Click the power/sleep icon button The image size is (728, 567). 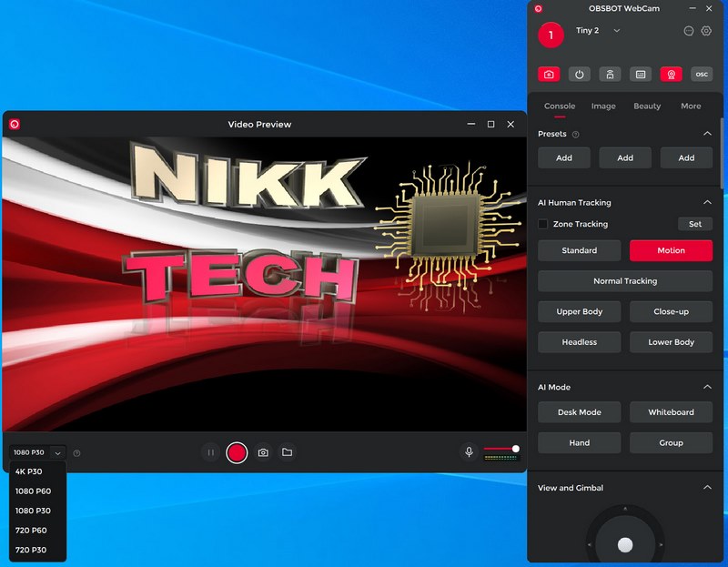click(x=579, y=75)
